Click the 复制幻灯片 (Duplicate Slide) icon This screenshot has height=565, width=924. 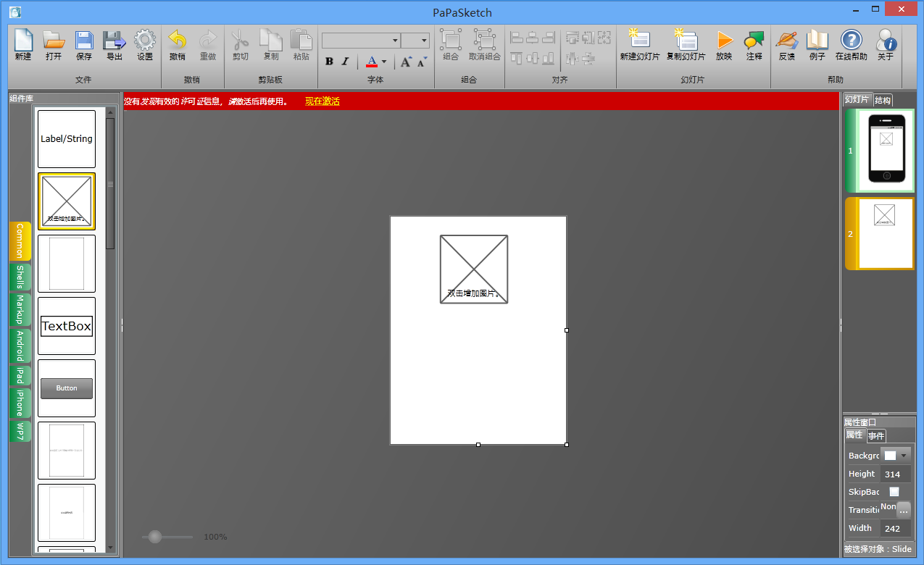tap(686, 40)
